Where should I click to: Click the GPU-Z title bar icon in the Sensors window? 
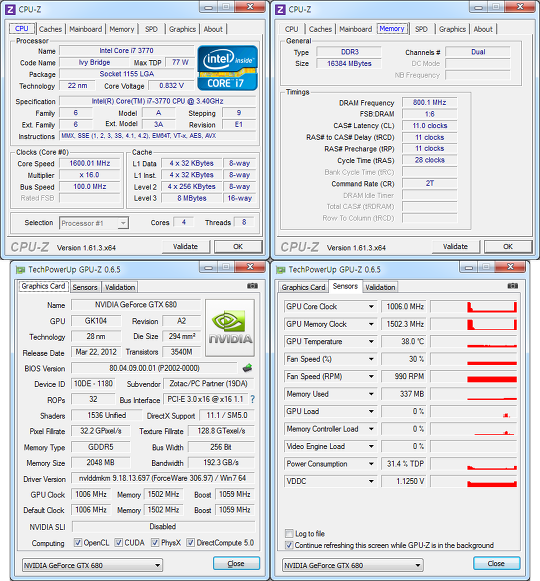(x=281, y=270)
